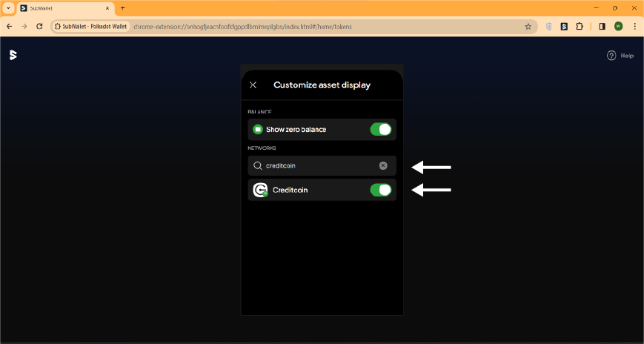
Task: Disable the Creditcoin network toggle
Action: click(381, 190)
